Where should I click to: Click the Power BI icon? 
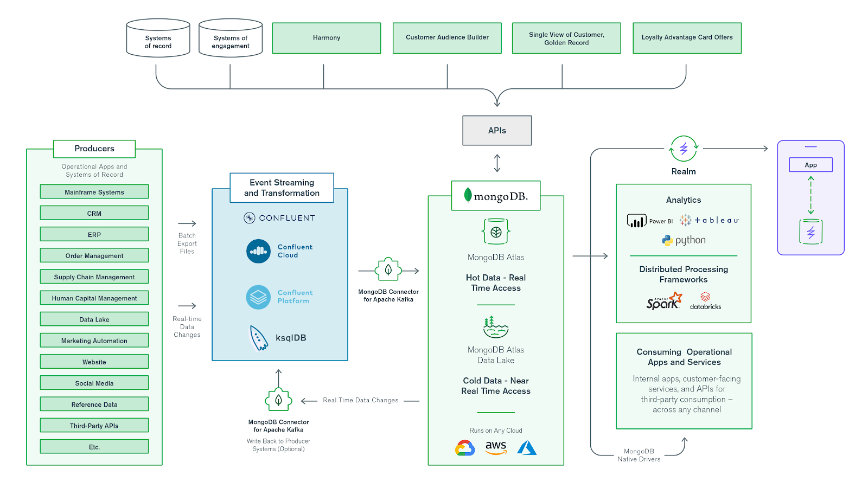[637, 221]
